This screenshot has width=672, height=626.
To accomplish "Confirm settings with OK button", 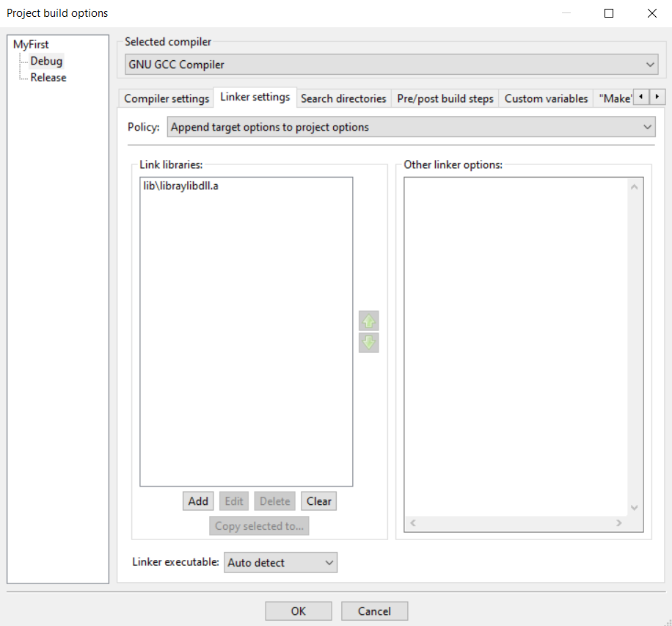I will 298,611.
